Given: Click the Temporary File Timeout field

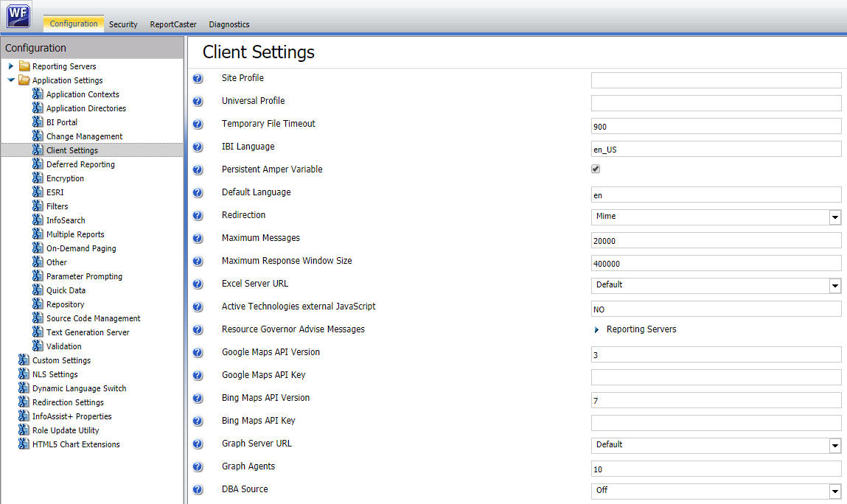Looking at the screenshot, I should [716, 126].
